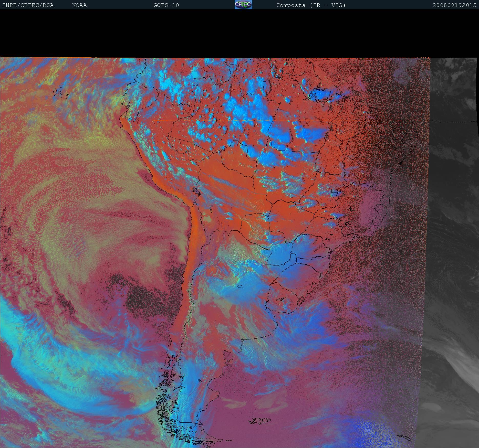This screenshot has width=479, height=448.
Task: Click the pale Salar de Uyuni patch
Action: coord(207,219)
